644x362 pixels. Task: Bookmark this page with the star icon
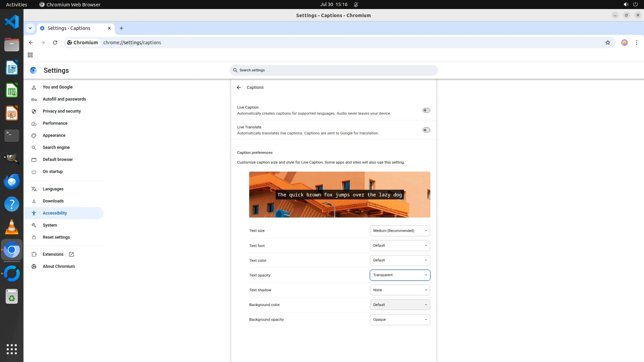pyautogui.click(x=607, y=43)
